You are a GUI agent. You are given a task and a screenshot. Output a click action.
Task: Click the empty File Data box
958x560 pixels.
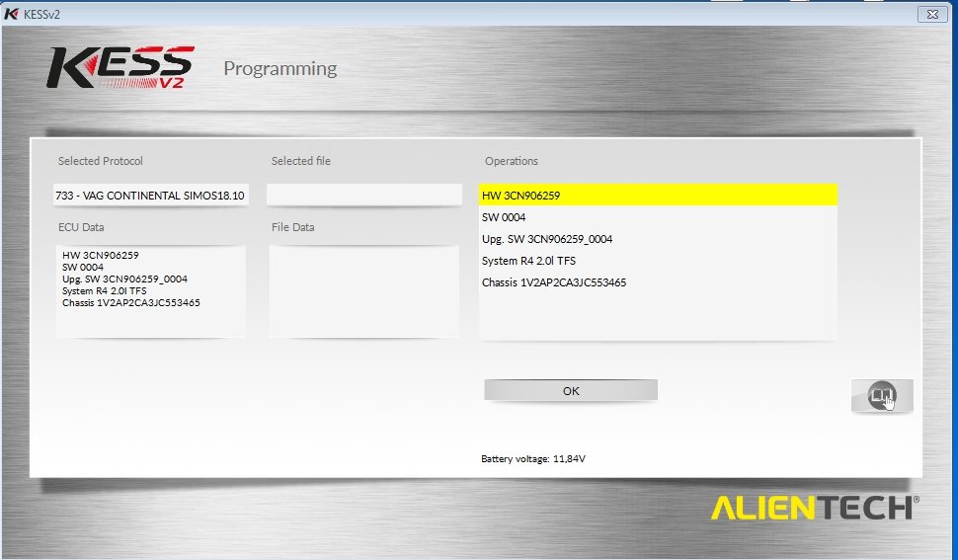coord(364,290)
